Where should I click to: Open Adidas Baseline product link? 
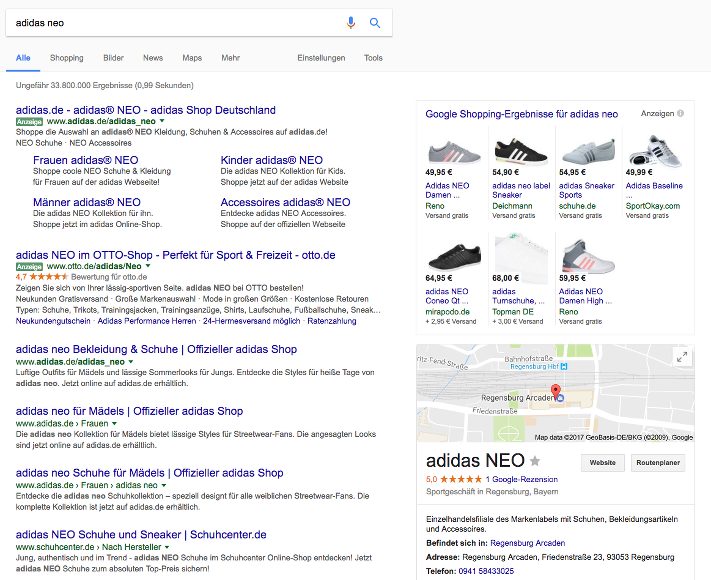tap(654, 186)
